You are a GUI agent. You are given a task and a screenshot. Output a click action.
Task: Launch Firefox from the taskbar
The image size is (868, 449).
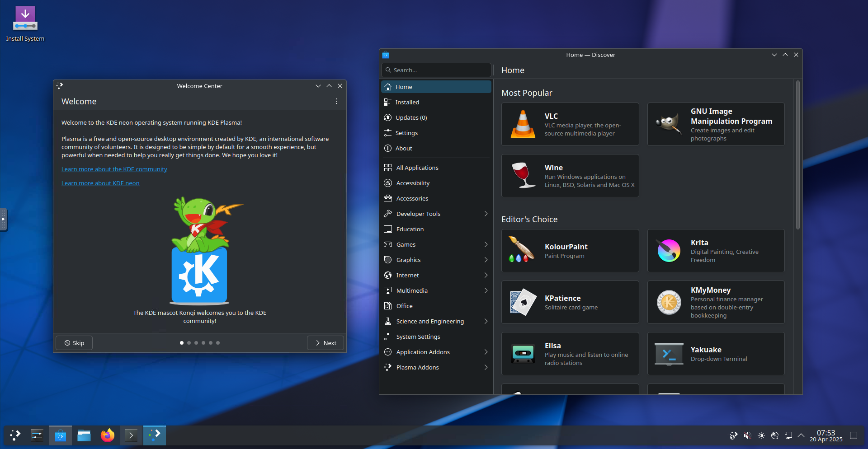(108, 435)
